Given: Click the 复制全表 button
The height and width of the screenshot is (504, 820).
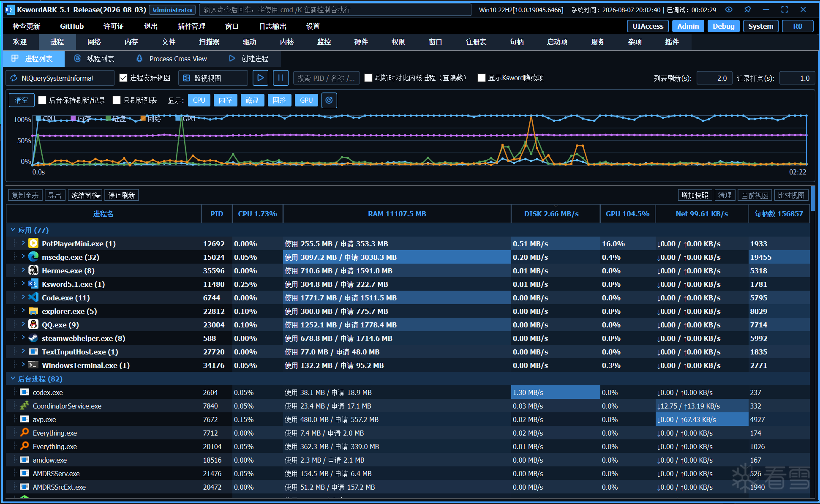Looking at the screenshot, I should [25, 195].
